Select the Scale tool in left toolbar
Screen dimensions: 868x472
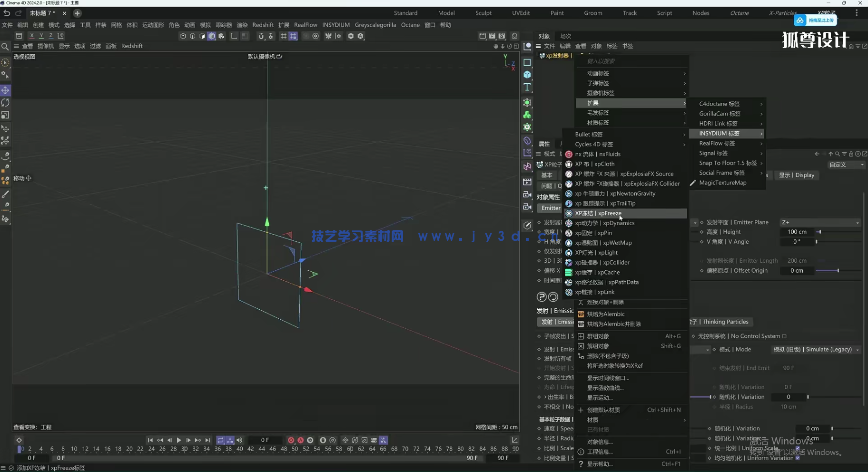(5, 115)
